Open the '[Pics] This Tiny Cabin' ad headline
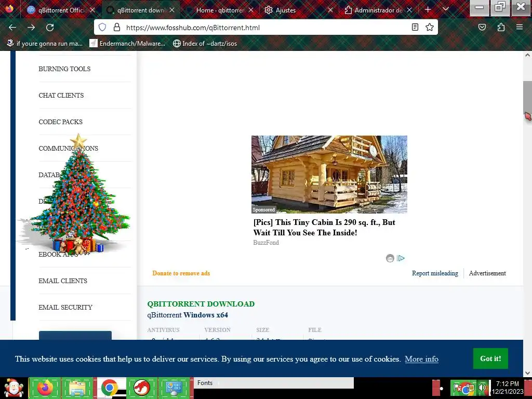Image resolution: width=532 pixels, height=399 pixels. tap(324, 228)
